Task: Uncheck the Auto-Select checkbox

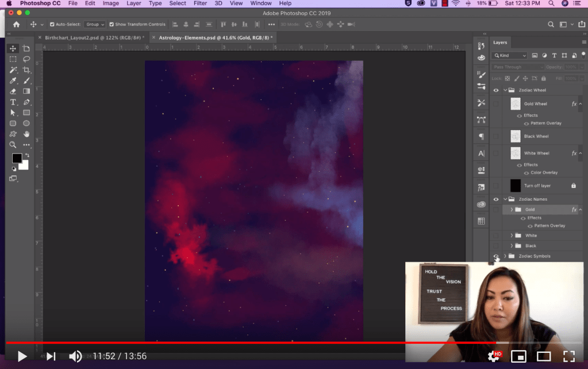Action: point(52,25)
